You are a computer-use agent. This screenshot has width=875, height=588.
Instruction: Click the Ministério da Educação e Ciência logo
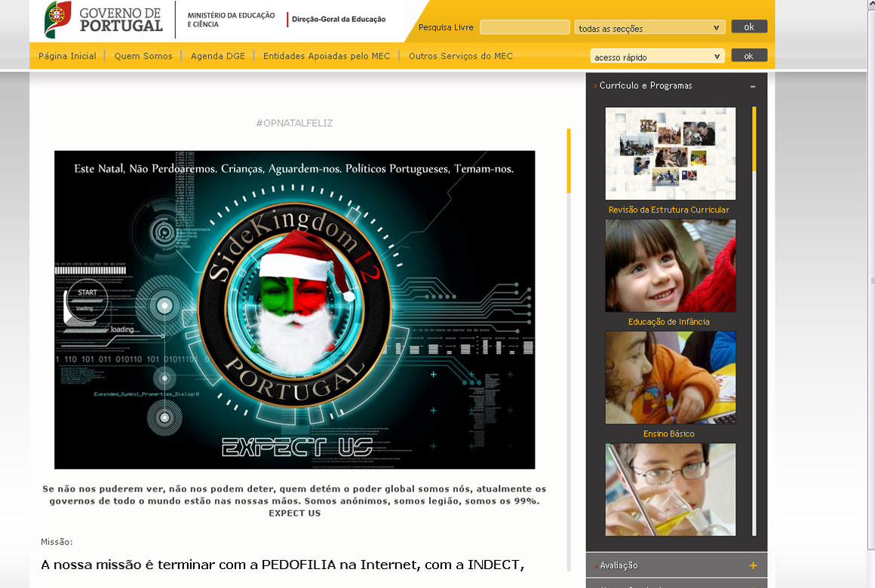pos(230,20)
